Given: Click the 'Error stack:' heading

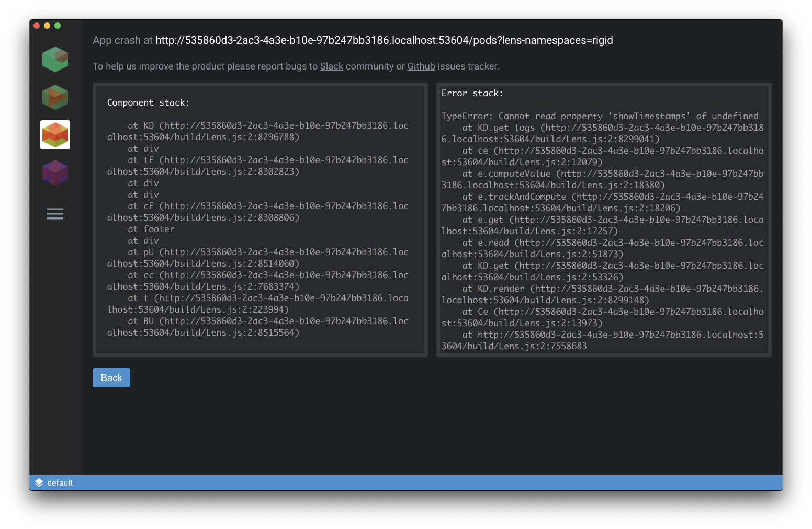Looking at the screenshot, I should (472, 93).
